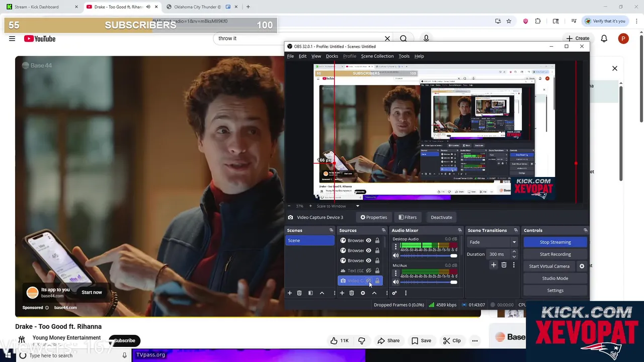Add a new scene in OBS
Viewport: 644px width, 362px height.
(289, 293)
